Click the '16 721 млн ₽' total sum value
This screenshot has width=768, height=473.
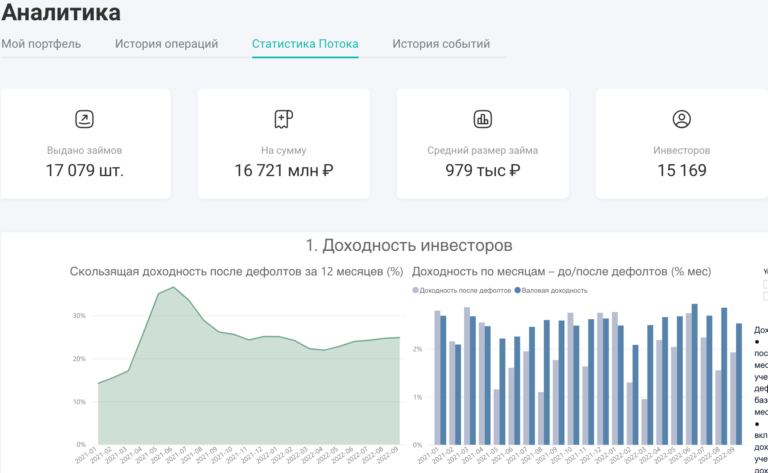pyautogui.click(x=283, y=170)
